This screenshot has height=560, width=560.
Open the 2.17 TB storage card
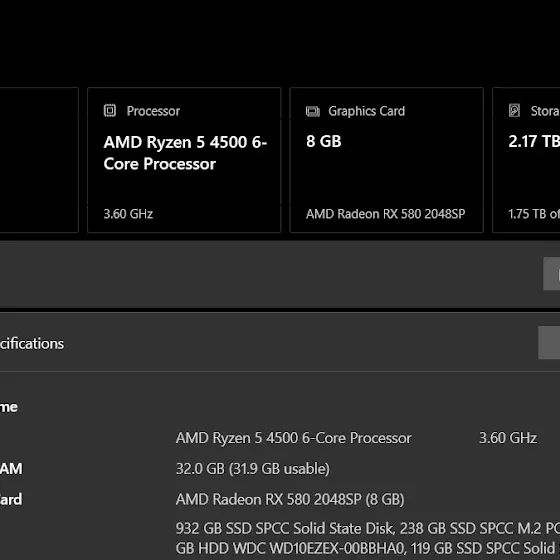(x=526, y=160)
